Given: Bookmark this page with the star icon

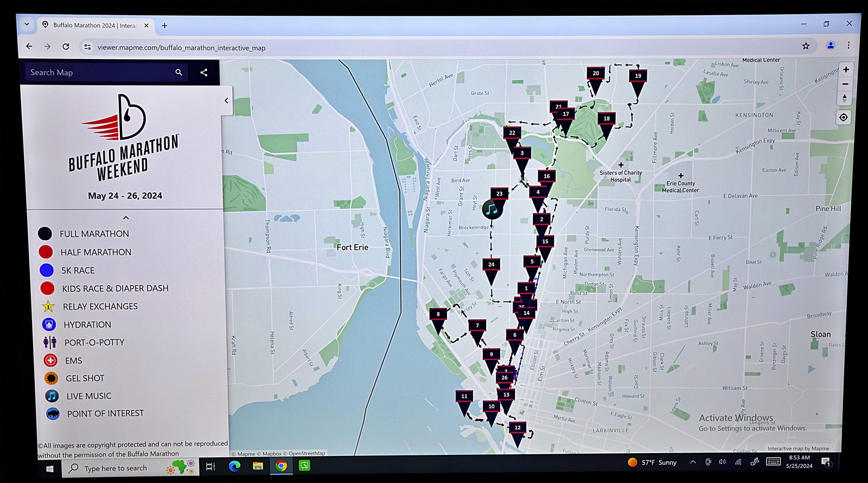Looking at the screenshot, I should coord(806,46).
